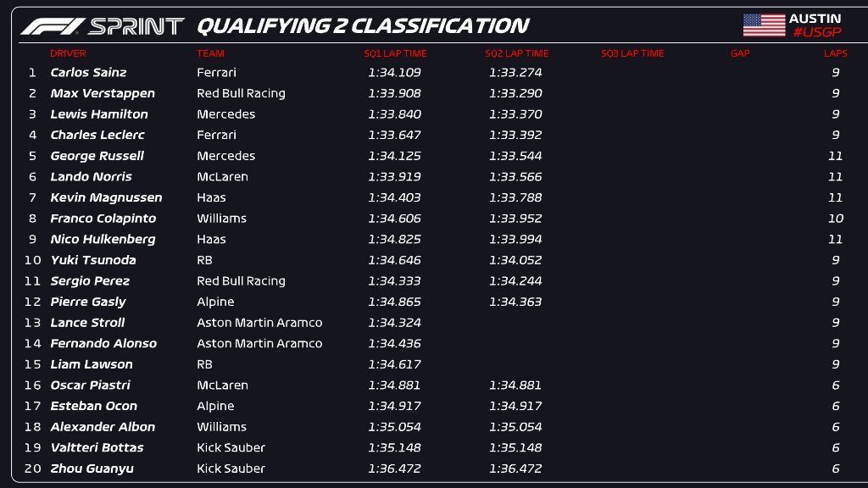The image size is (868, 488).
Task: Click Charles Leclerc's SQ1 time 1:33.647
Action: tap(394, 135)
